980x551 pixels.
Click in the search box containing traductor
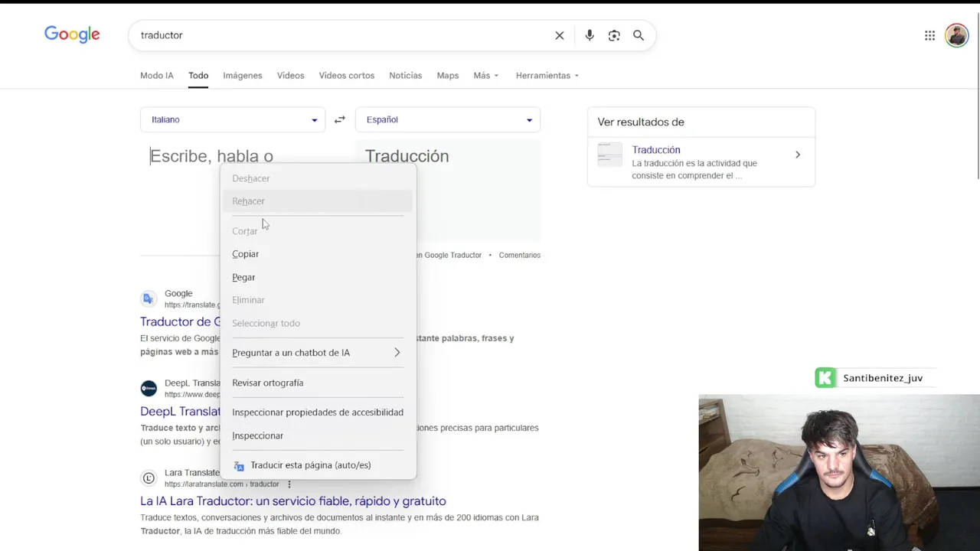[x=341, y=35]
